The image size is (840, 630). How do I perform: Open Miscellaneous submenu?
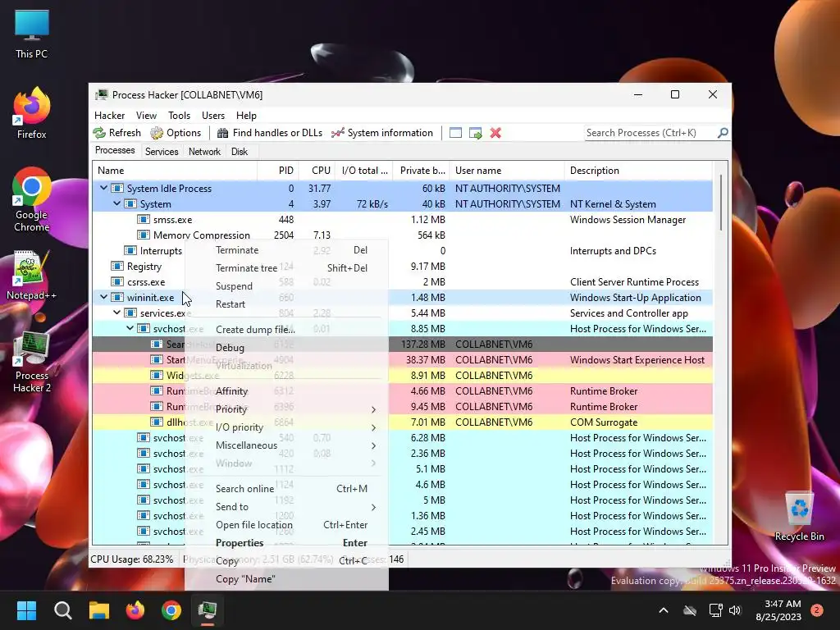coord(286,445)
